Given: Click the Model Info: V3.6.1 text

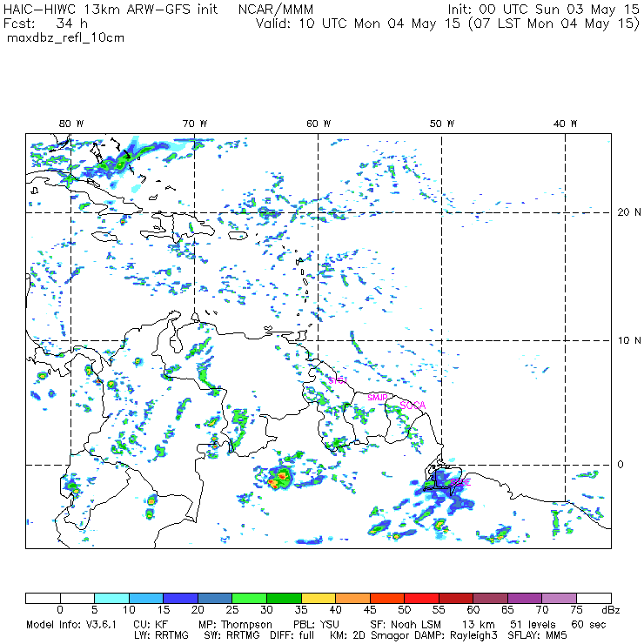Looking at the screenshot, I should pyautogui.click(x=71, y=625).
